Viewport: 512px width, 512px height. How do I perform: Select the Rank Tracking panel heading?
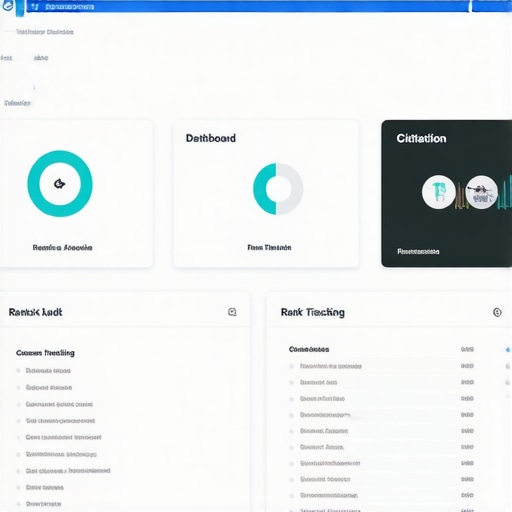313,312
